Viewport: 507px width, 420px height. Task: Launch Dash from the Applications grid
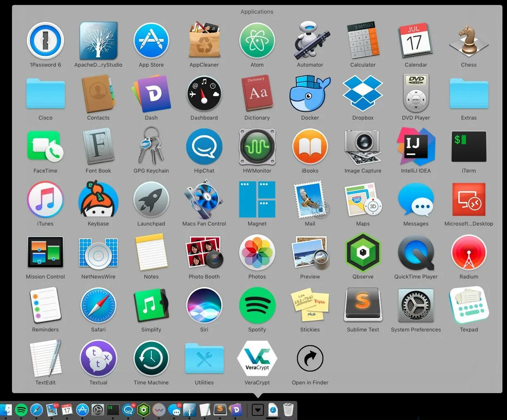[x=151, y=94]
